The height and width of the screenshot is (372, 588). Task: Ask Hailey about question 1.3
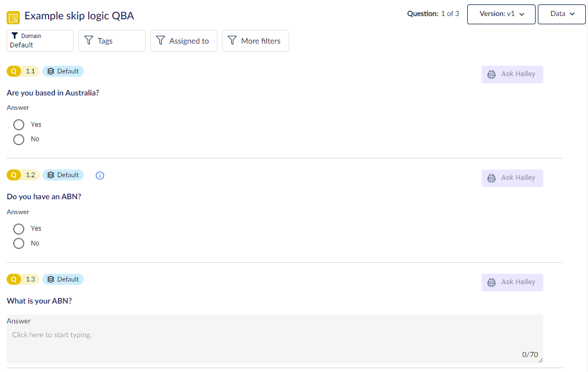coord(512,282)
